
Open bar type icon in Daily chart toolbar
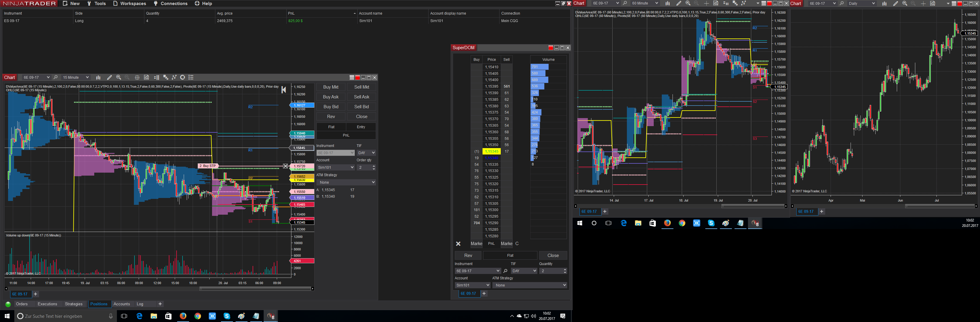[884, 3]
